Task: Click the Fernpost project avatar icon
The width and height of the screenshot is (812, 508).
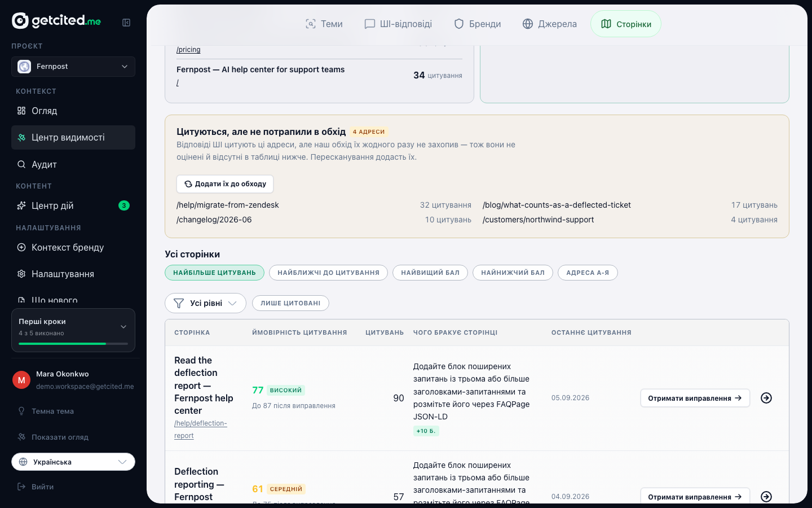Action: 24,67
